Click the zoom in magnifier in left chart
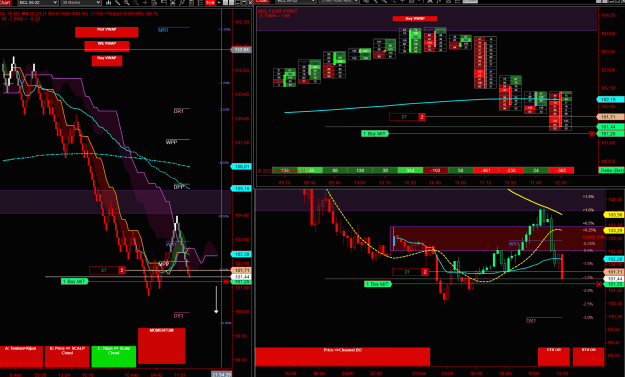625x377 pixels. pyautogui.click(x=127, y=2)
